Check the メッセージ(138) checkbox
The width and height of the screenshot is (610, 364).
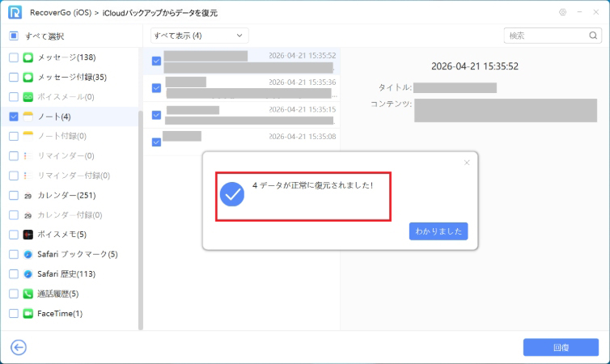pos(14,57)
